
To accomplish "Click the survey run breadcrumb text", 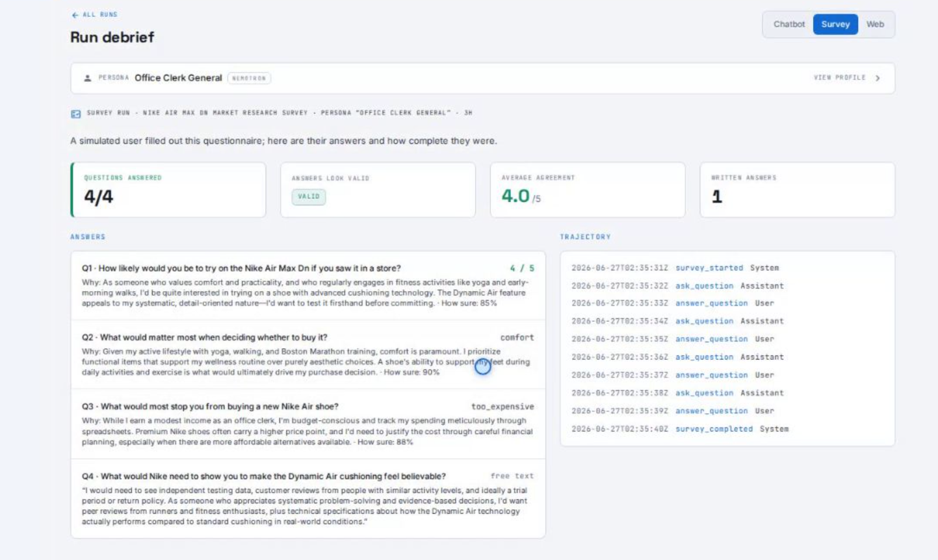I will point(280,113).
